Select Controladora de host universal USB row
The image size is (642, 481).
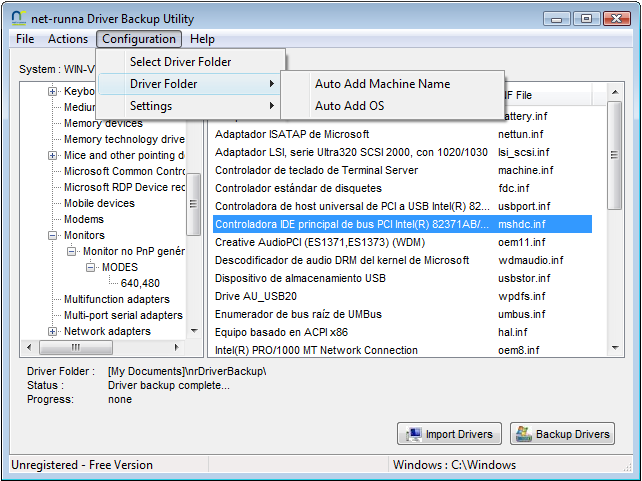402,206
